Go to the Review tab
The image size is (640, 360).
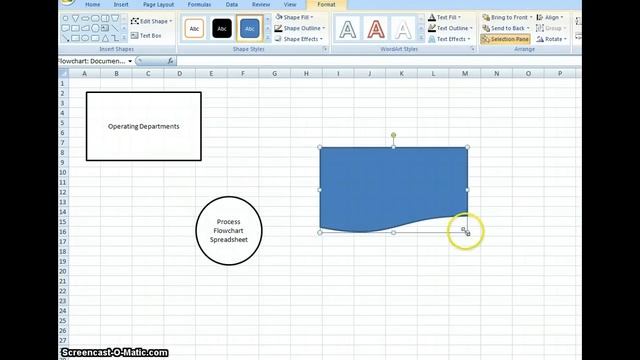point(261,4)
